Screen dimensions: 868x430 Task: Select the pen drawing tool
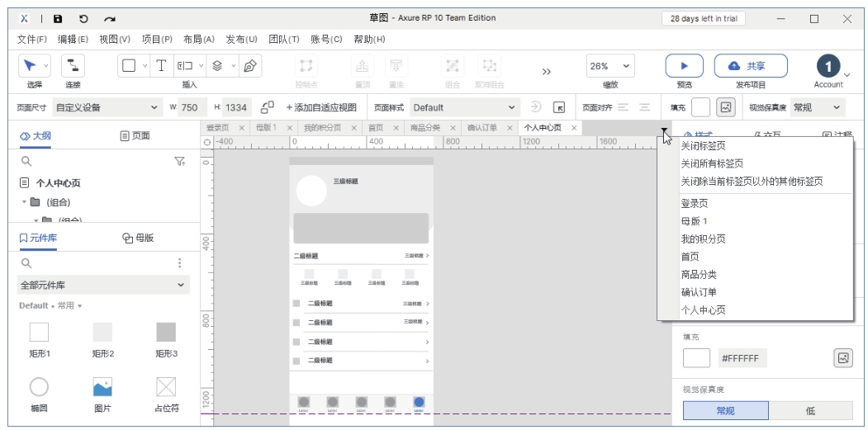(x=251, y=66)
